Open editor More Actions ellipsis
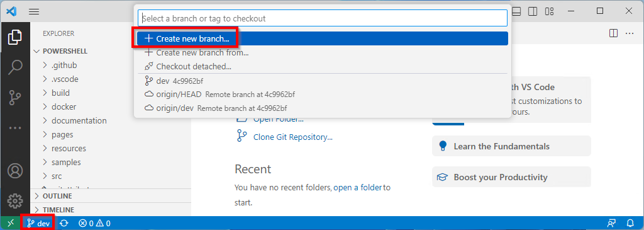Image resolution: width=644 pixels, height=230 pixels. pos(630,33)
